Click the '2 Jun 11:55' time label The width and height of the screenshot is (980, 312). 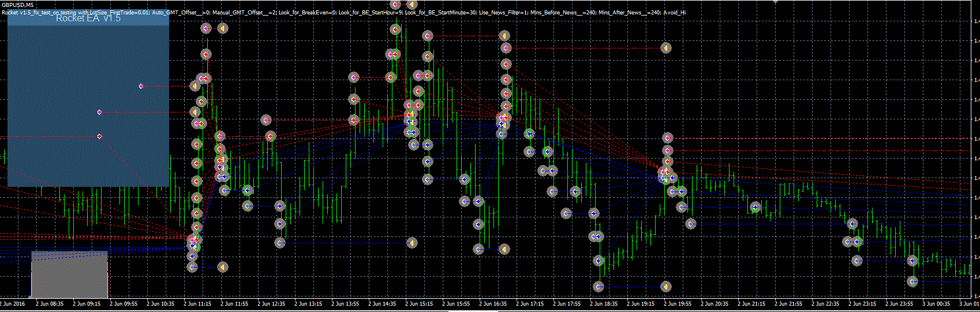pyautogui.click(x=234, y=303)
